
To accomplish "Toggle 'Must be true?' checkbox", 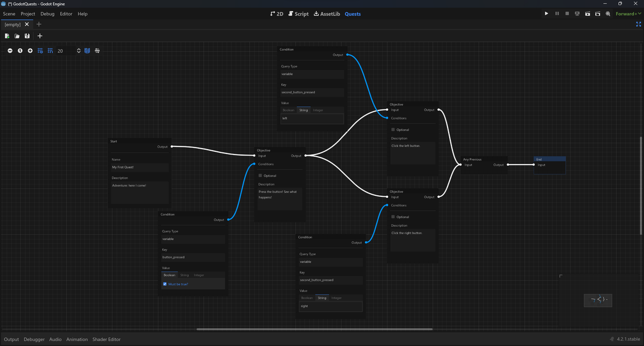I will pyautogui.click(x=165, y=284).
